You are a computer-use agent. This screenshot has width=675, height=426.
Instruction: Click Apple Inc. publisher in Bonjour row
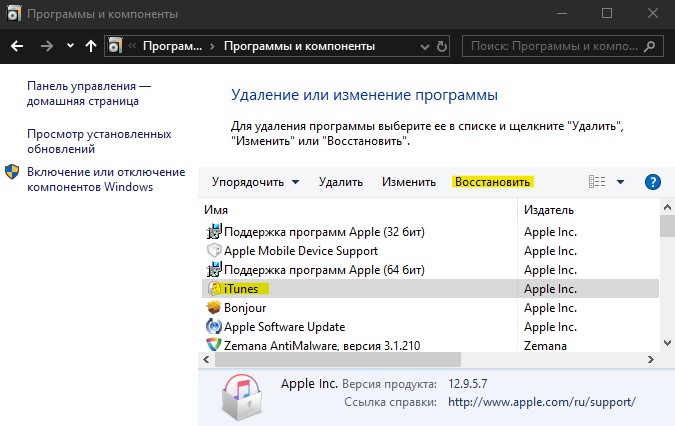click(x=550, y=308)
